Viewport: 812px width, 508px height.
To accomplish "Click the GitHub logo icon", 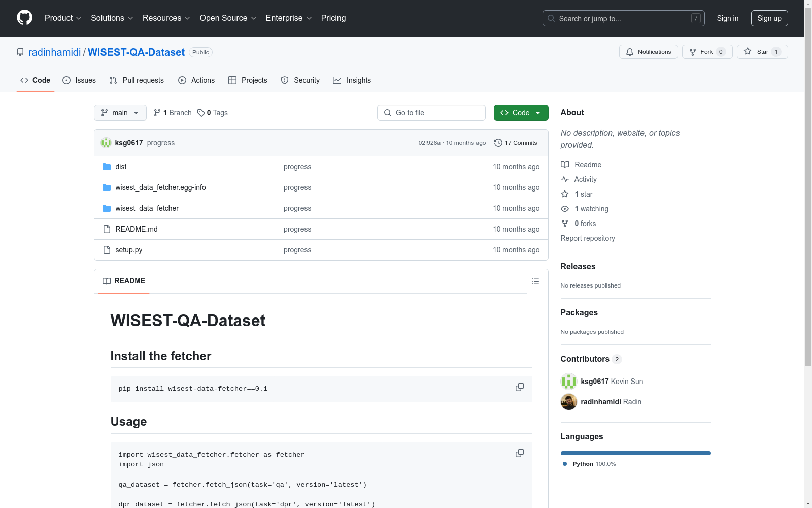I will click(x=24, y=18).
